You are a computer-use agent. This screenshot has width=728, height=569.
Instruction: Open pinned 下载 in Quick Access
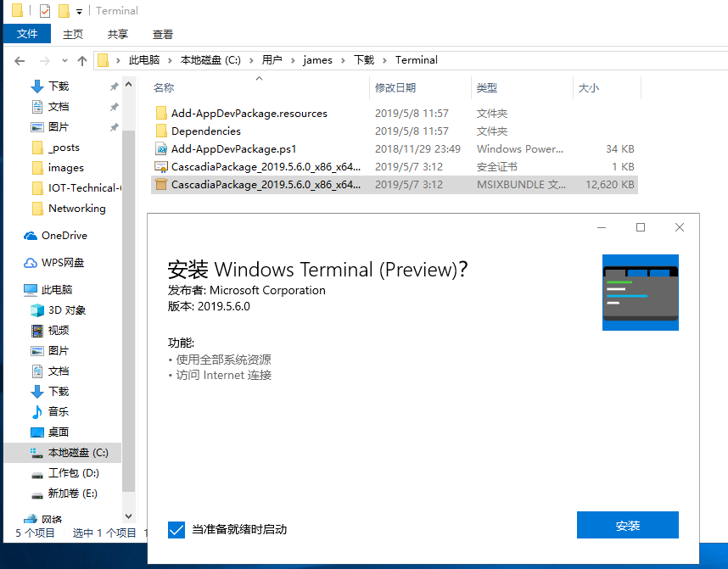point(59,86)
